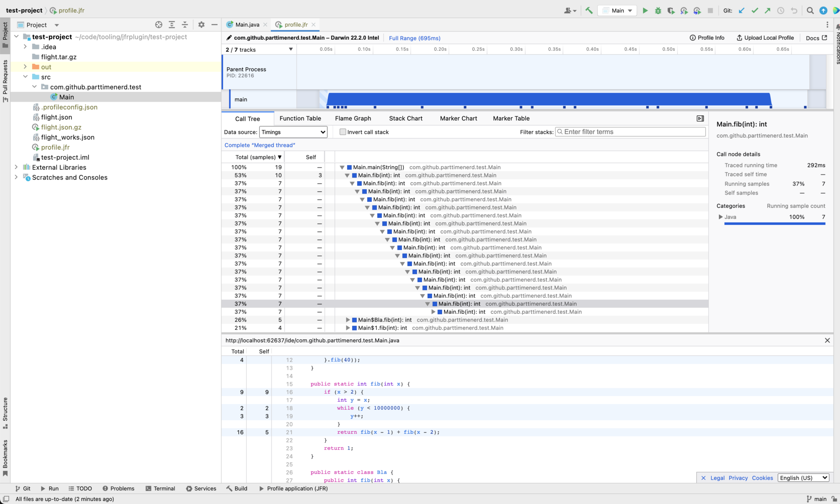Screen dimensions: 840x504
Task: Toggle the call tree sidebar icon
Action: tap(700, 118)
